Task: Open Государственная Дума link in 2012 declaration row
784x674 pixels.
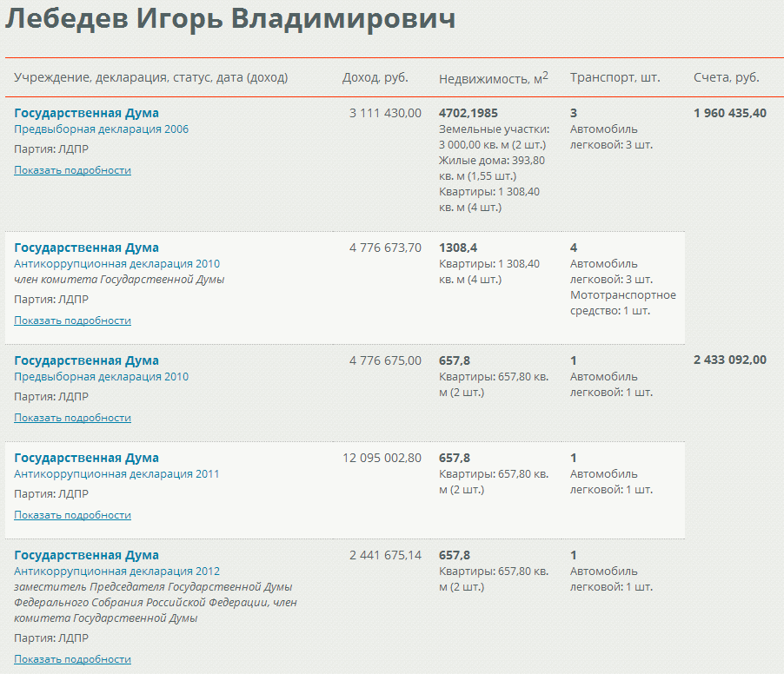Action: (86, 555)
